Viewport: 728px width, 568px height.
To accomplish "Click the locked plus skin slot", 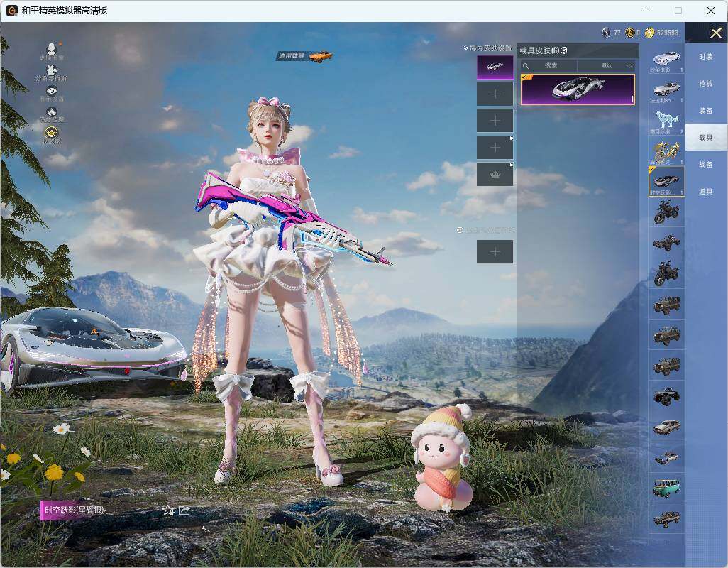I will tap(495, 148).
